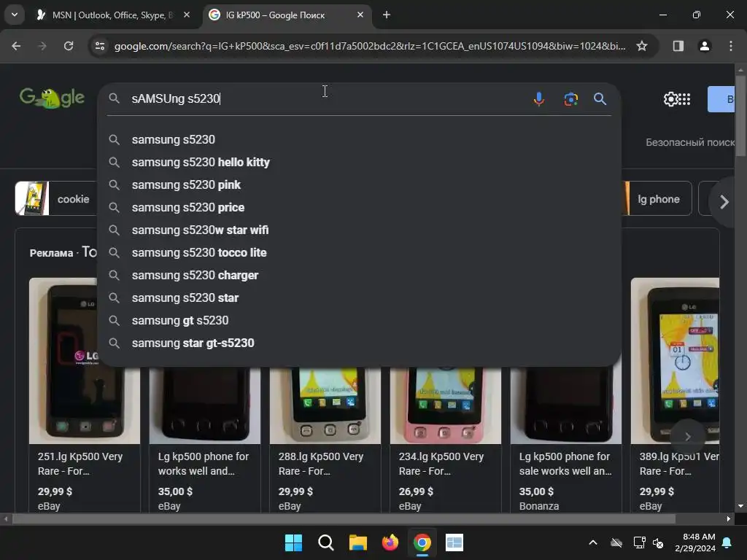This screenshot has width=747, height=560.
Task: Click the phone thumbnail of 389.lg listing
Action: pos(675,360)
